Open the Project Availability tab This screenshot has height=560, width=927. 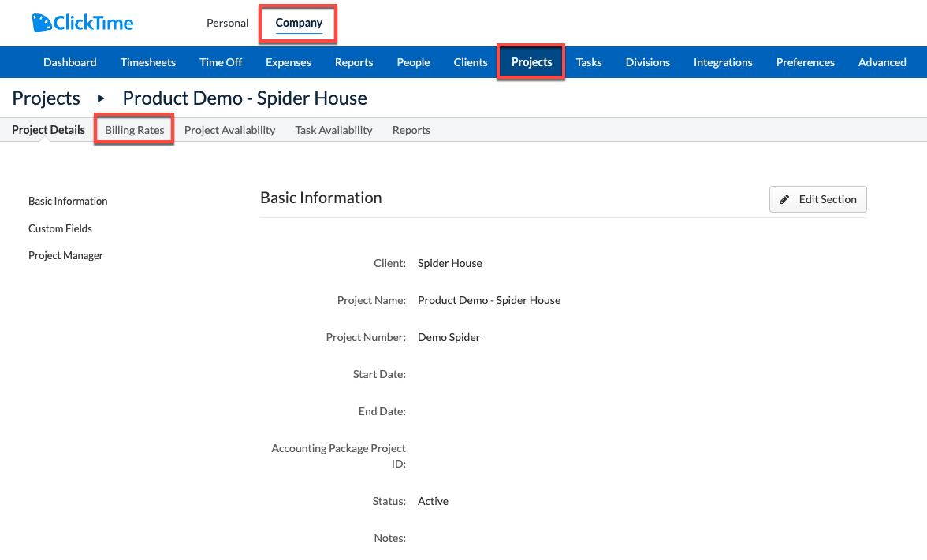point(230,130)
